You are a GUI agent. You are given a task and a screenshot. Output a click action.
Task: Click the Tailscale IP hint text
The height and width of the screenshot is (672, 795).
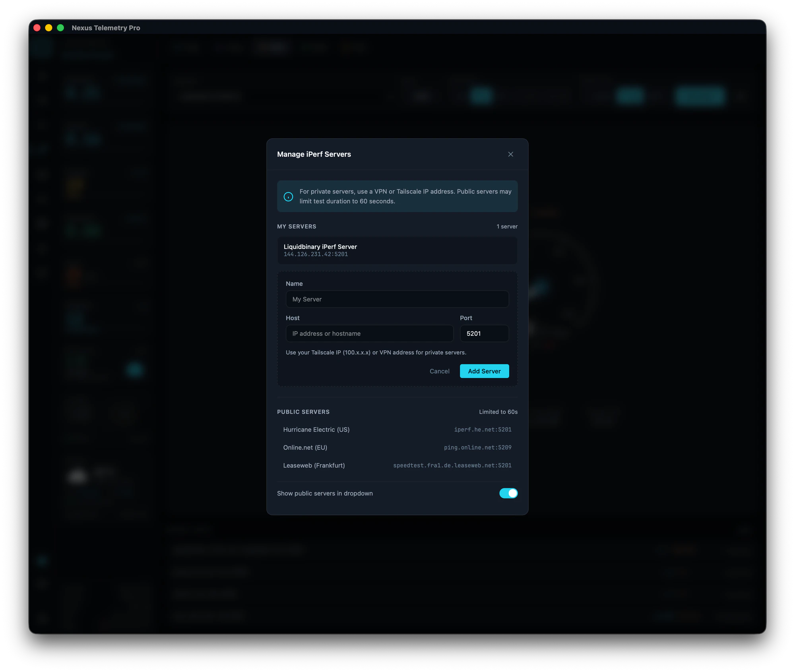coord(376,352)
